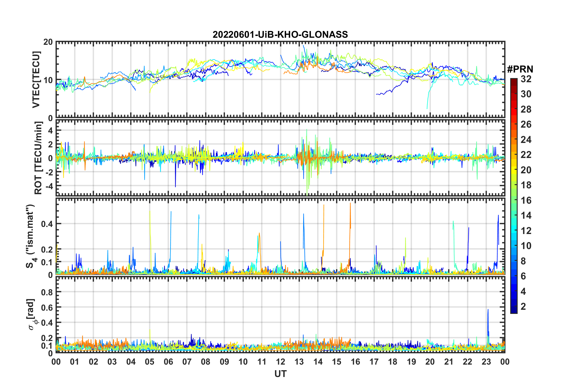Click colorbar tick label 28
Viewport: 561px width, 392px height.
point(526,109)
